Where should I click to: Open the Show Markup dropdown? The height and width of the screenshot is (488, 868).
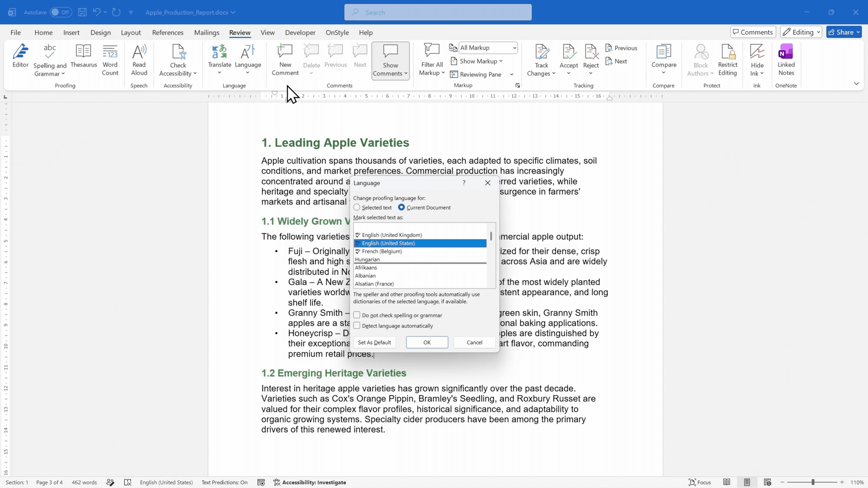point(476,61)
